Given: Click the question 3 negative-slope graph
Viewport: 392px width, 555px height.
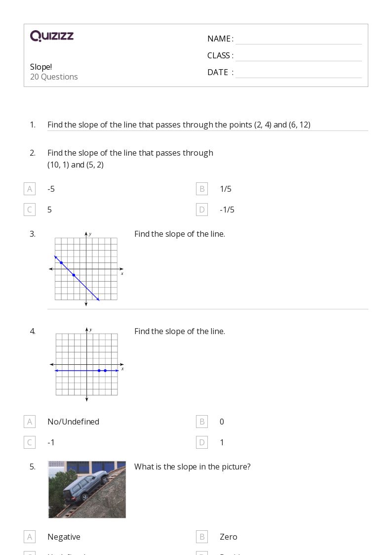Looking at the screenshot, I should 86,269.
